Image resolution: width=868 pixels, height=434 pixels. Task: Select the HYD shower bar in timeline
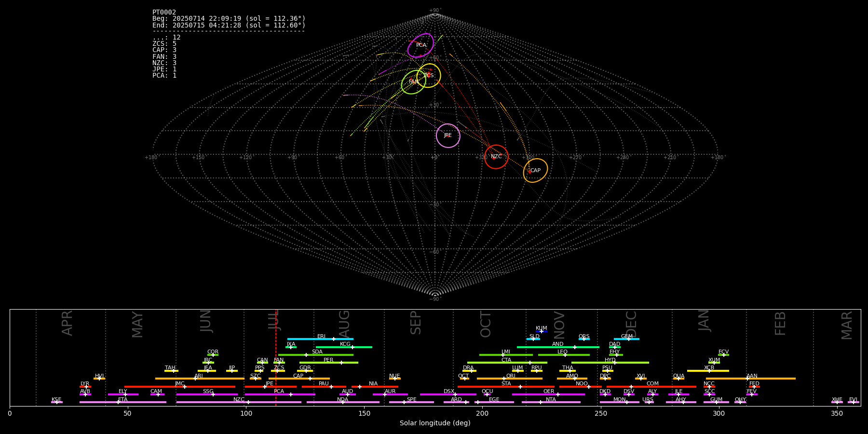click(x=610, y=363)
